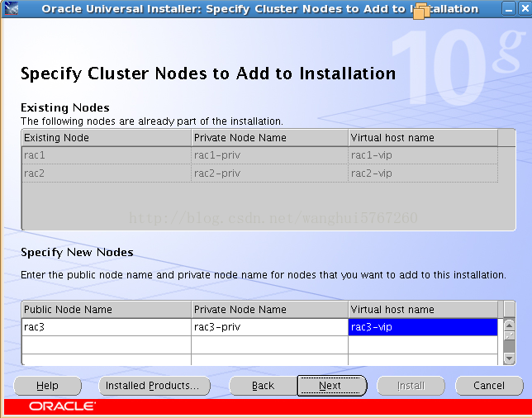Go Back to previous installer step
This screenshot has height=418, width=532.
point(263,386)
